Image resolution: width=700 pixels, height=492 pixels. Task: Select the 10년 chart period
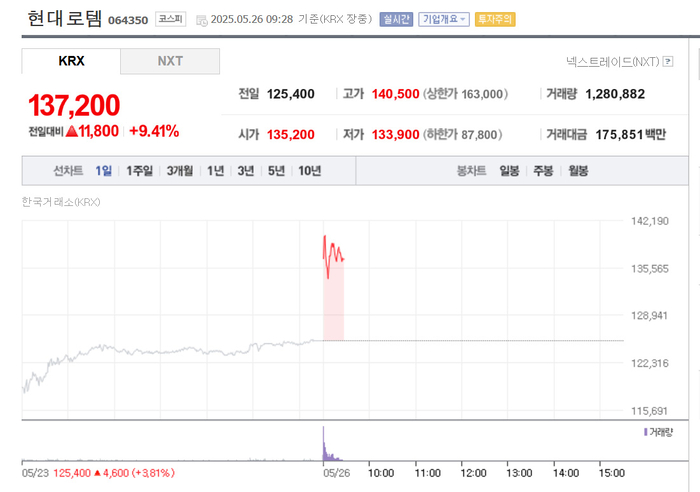pos(309,171)
